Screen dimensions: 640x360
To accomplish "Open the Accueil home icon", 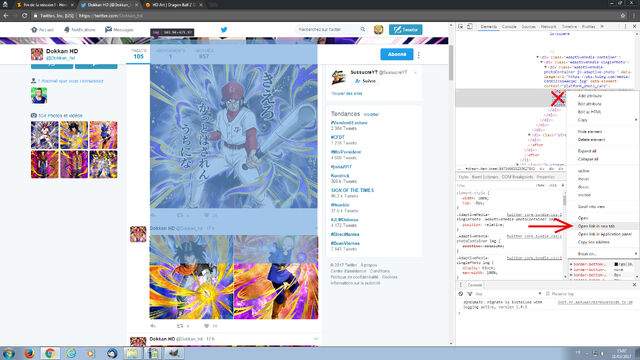I will tap(34, 29).
